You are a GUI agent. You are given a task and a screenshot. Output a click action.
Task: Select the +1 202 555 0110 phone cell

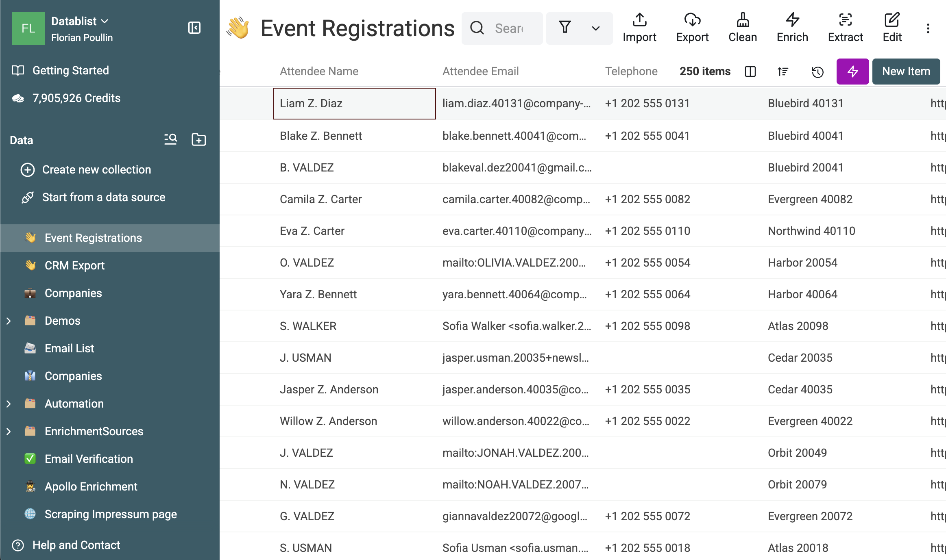pos(680,231)
